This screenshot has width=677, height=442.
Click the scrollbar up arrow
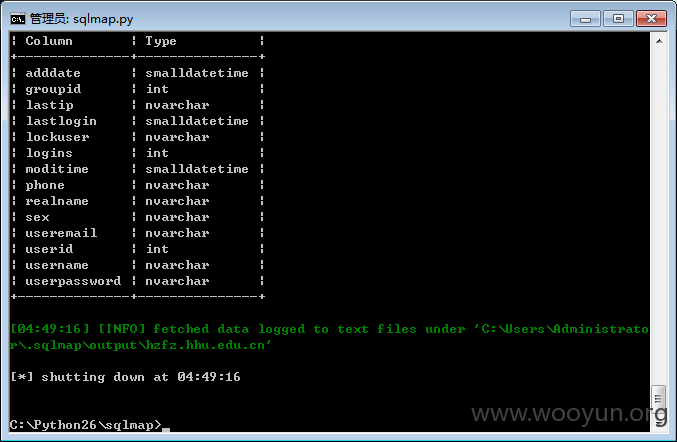[659, 41]
